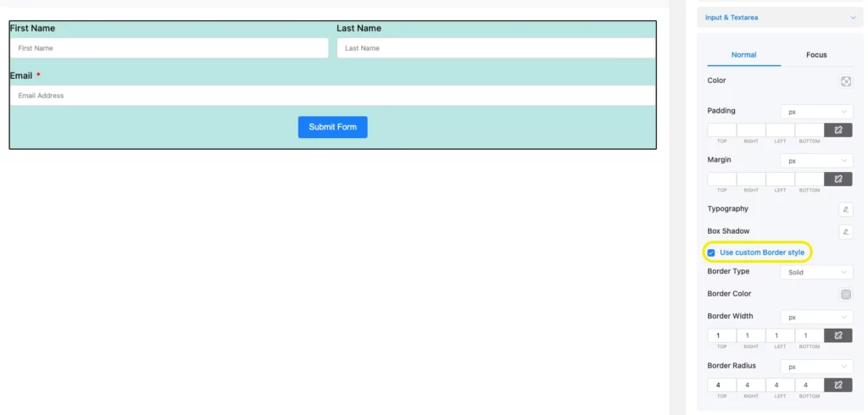Click the Border Width left input
The height and width of the screenshot is (415, 868).
pos(780,335)
